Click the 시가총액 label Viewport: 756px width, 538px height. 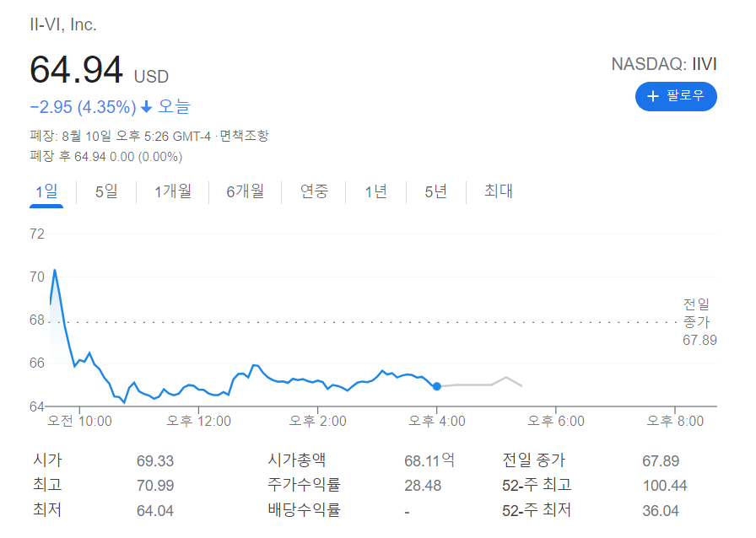pos(296,460)
